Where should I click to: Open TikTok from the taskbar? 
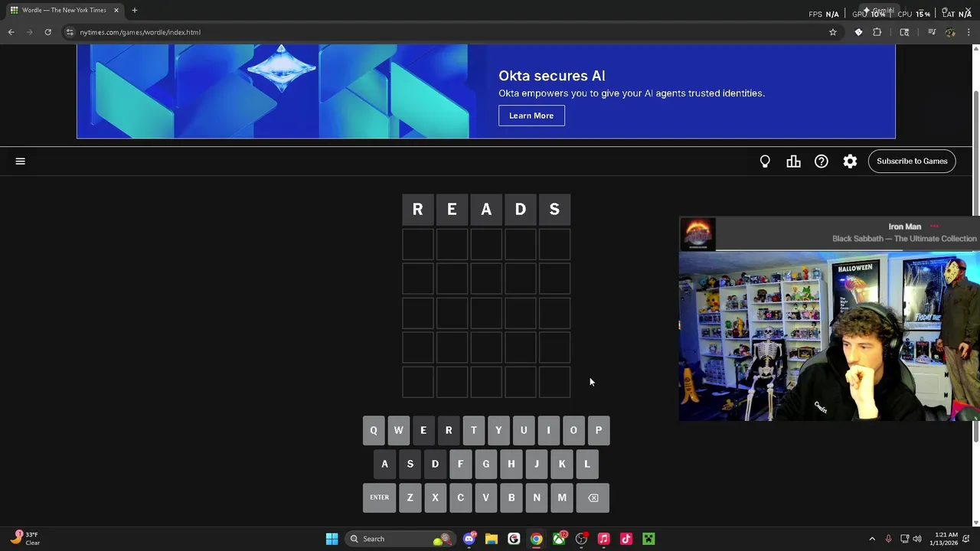point(626,539)
